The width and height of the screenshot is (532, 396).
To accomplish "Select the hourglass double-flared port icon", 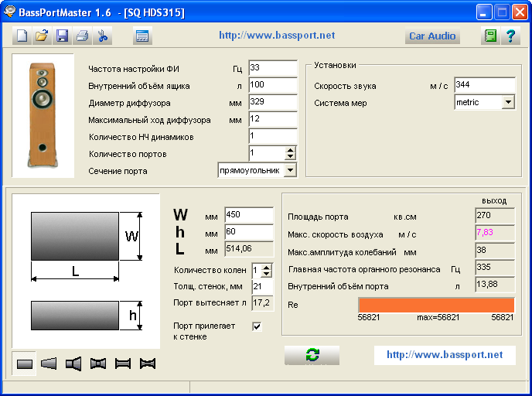I will [148, 364].
